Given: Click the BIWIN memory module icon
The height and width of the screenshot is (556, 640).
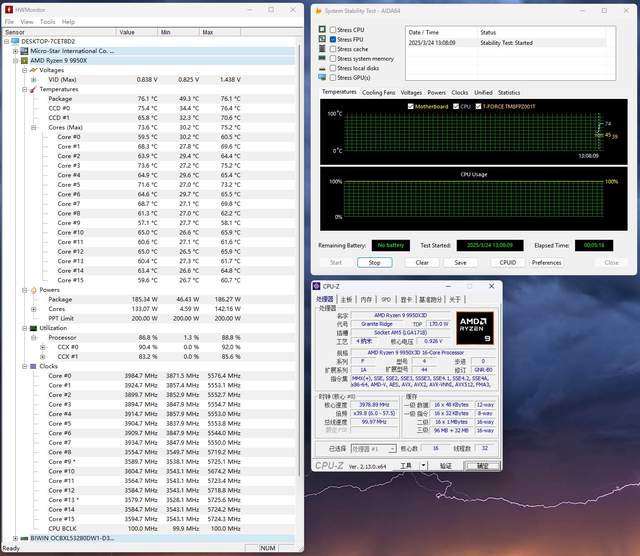Looking at the screenshot, I should click(24, 538).
